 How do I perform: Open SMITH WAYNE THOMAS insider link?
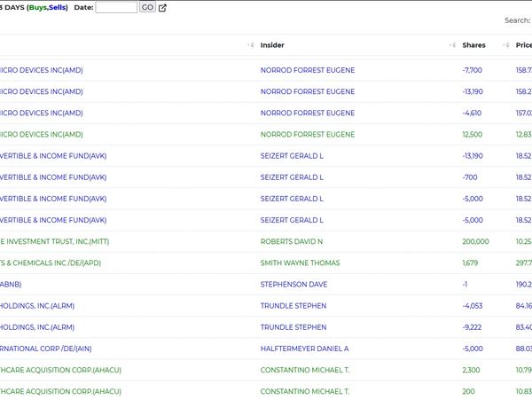point(300,263)
